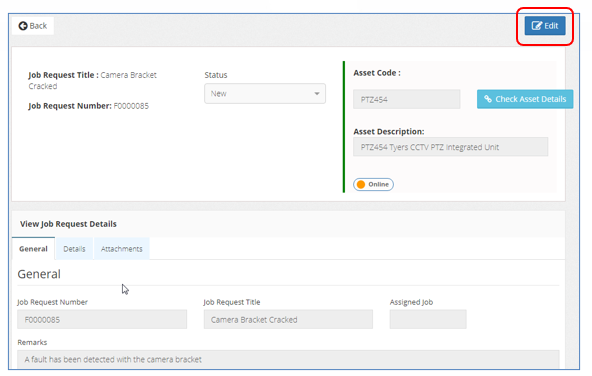Image resolution: width=592 pixels, height=376 pixels.
Task: Click the Back button
Action: (33, 26)
